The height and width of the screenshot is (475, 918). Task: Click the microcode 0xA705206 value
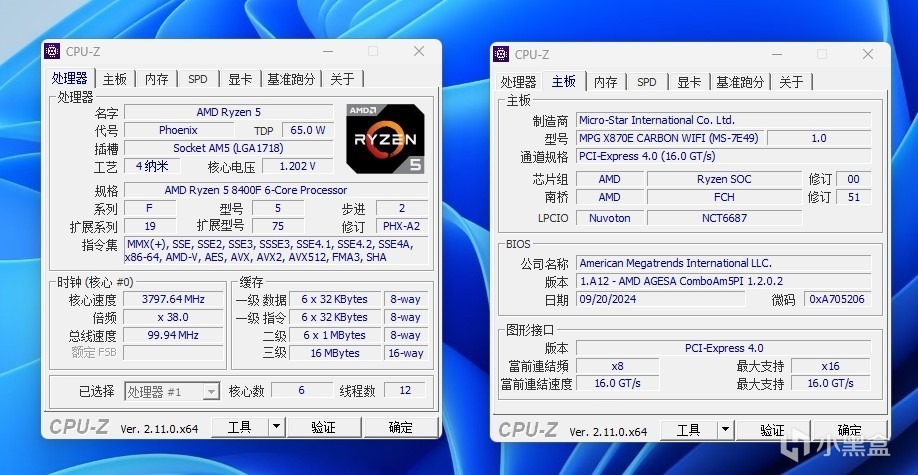(x=837, y=299)
